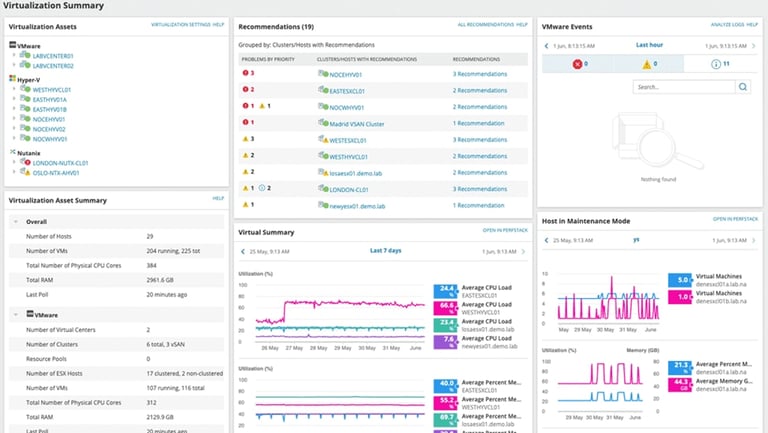768x433 pixels.
Task: Select the informational events blue icon filter
Action: coord(716,64)
